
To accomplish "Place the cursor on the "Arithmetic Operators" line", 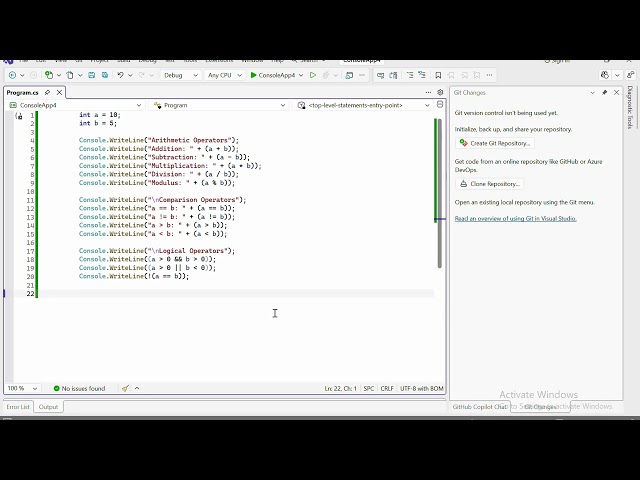I will [x=159, y=140].
